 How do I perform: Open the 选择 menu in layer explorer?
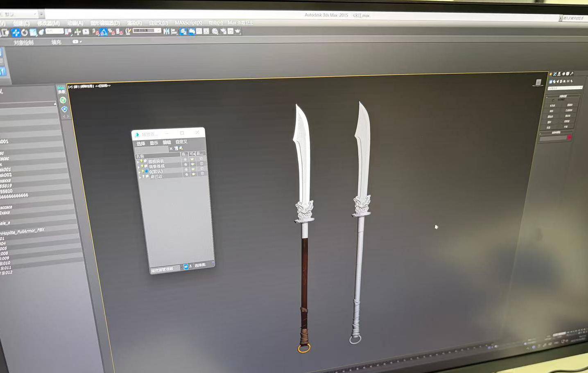coord(141,143)
